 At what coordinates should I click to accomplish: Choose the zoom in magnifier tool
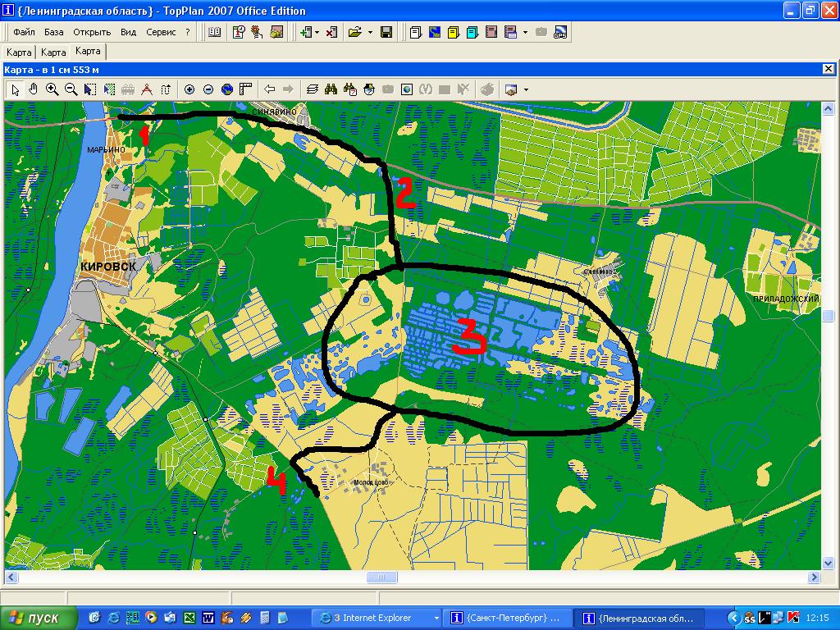tap(52, 89)
